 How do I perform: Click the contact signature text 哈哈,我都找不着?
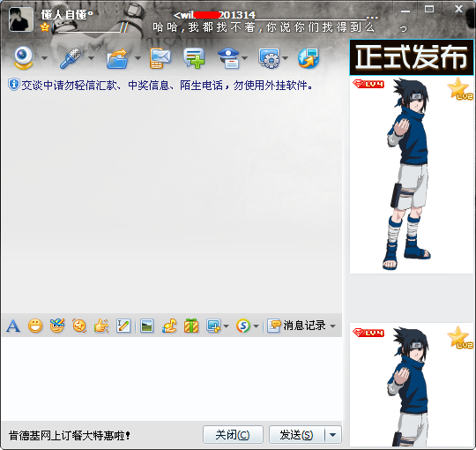click(x=264, y=27)
